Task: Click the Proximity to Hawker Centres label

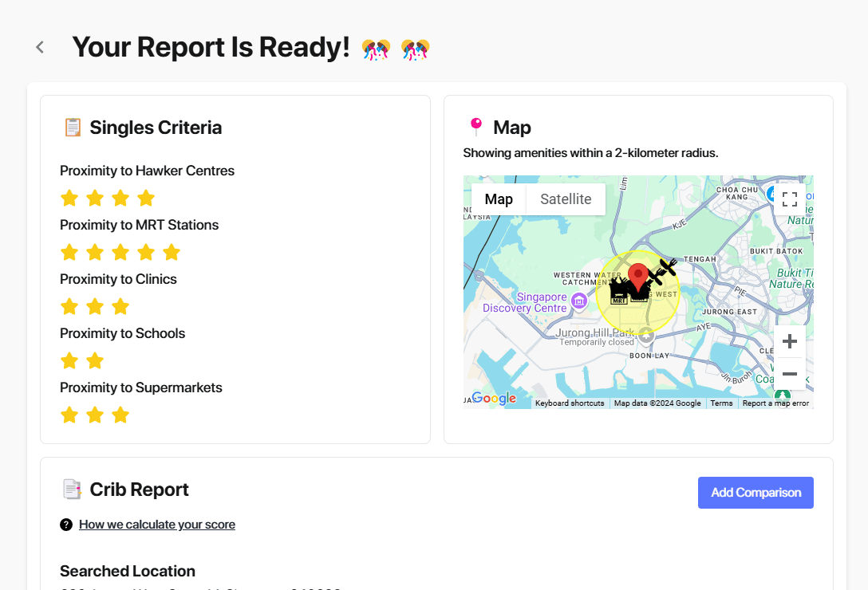Action: click(x=148, y=171)
